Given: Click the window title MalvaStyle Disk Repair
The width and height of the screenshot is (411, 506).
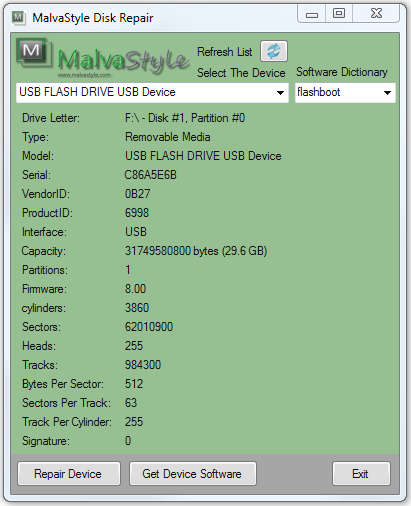Looking at the screenshot, I should (x=93, y=18).
